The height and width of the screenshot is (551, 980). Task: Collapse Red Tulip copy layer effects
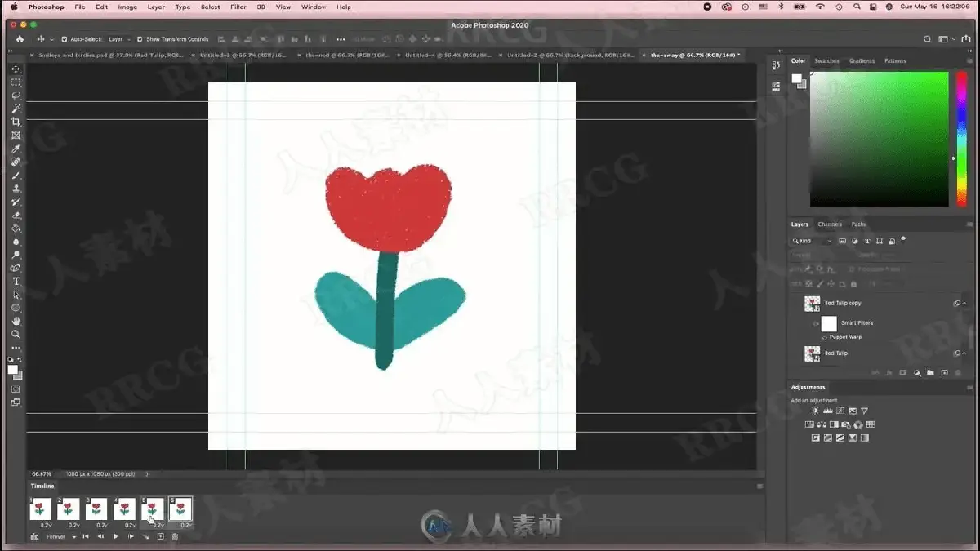click(964, 304)
